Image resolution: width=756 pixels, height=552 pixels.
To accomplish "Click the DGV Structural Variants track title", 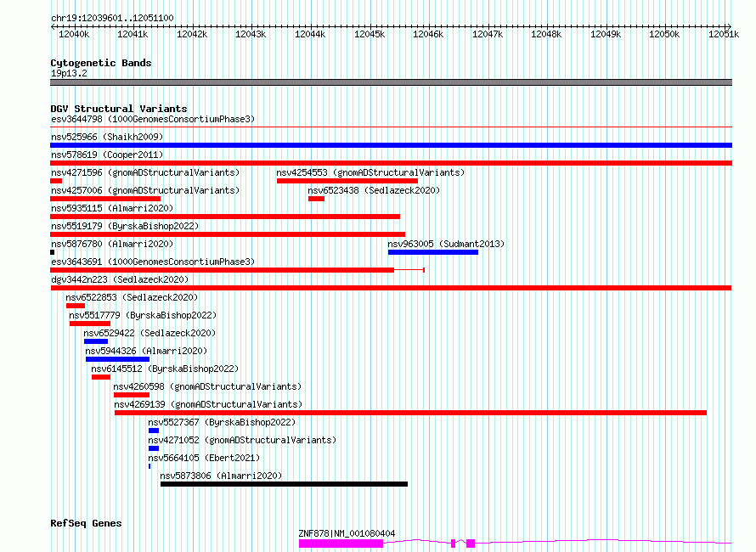I will tap(119, 109).
